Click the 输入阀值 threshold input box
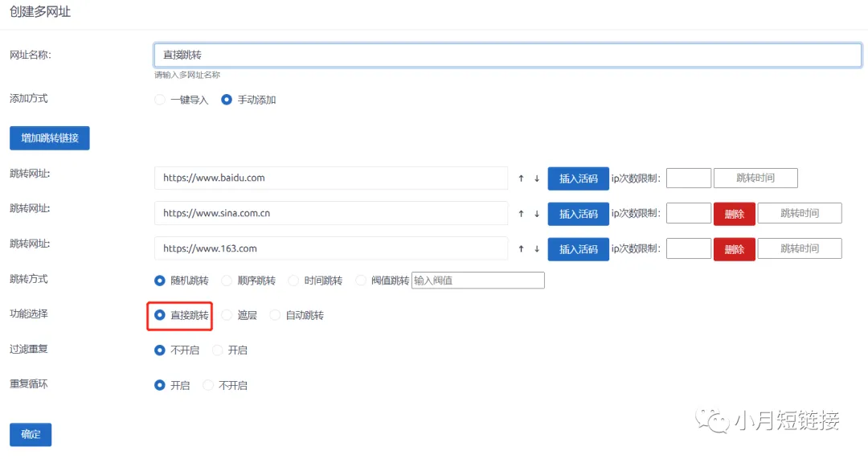Screen dimensions: 868x459 tap(477, 281)
